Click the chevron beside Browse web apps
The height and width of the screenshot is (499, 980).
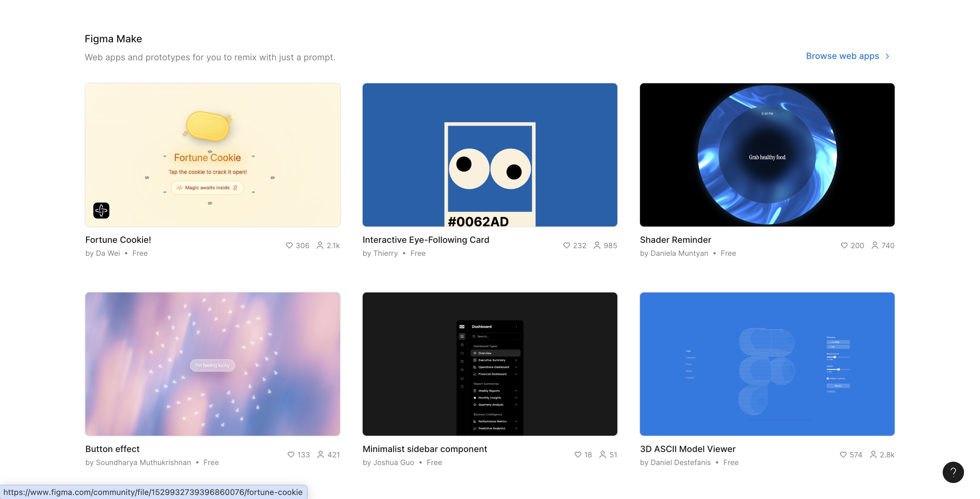pos(887,56)
